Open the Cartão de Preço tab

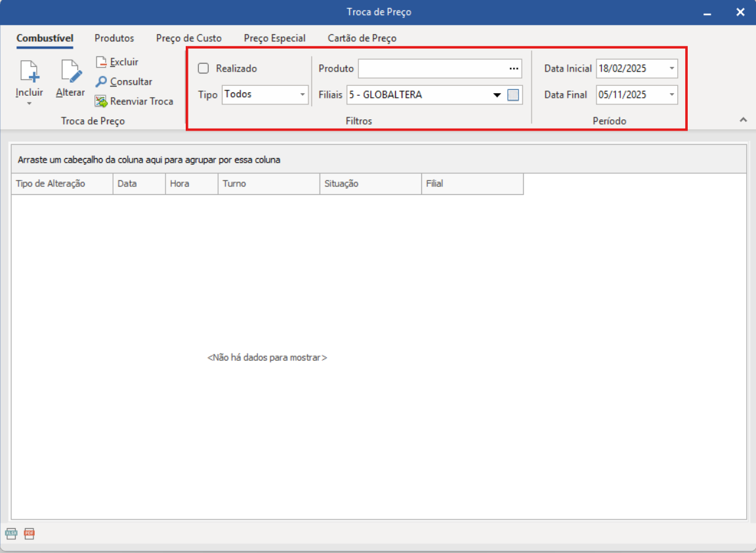pyautogui.click(x=362, y=38)
